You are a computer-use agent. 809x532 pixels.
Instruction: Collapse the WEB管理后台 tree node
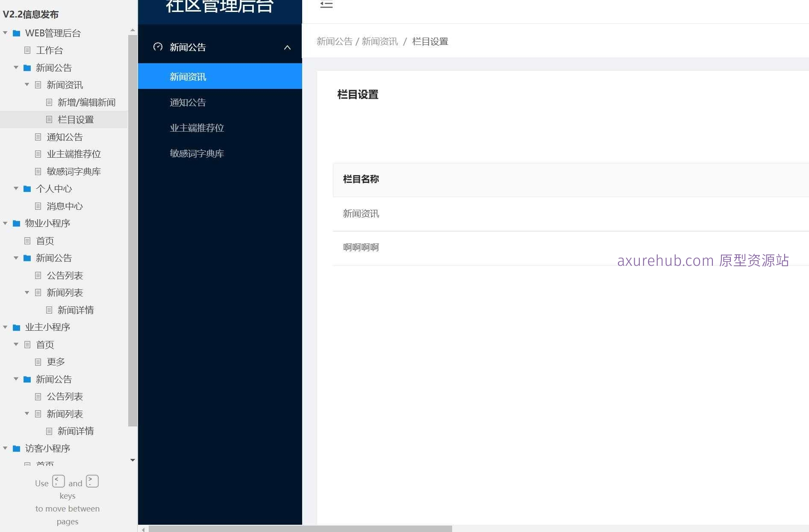(x=5, y=33)
